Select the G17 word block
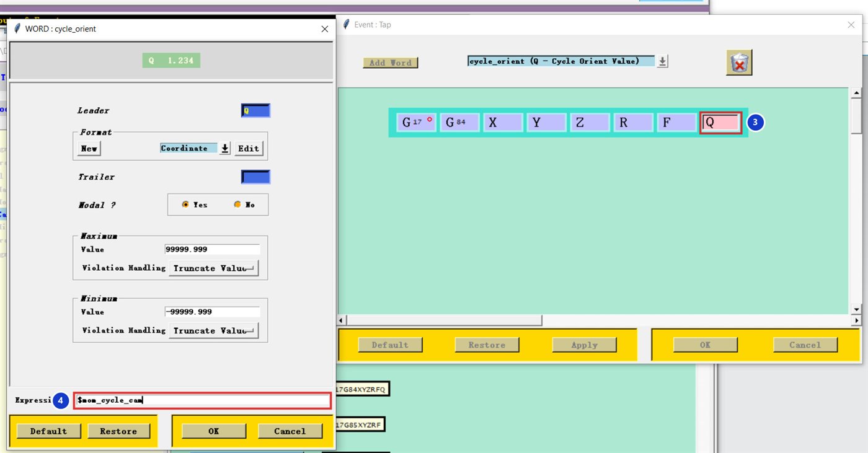The width and height of the screenshot is (868, 453). click(417, 123)
